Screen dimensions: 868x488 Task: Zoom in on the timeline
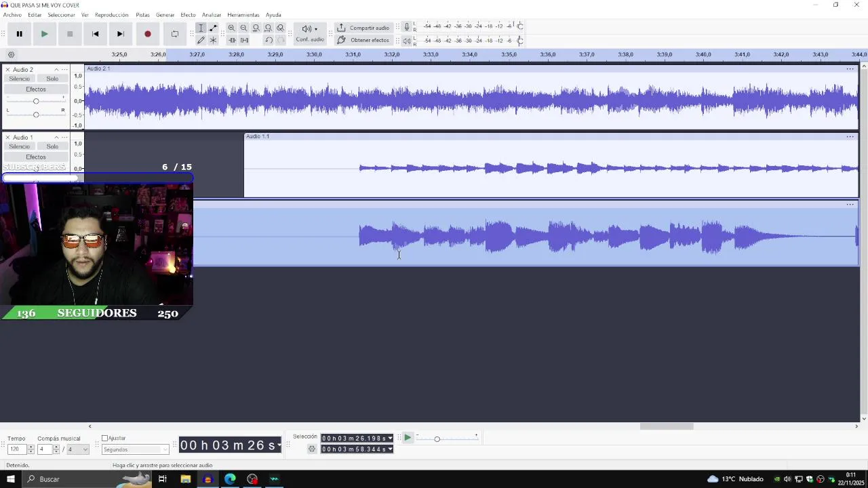click(x=231, y=28)
